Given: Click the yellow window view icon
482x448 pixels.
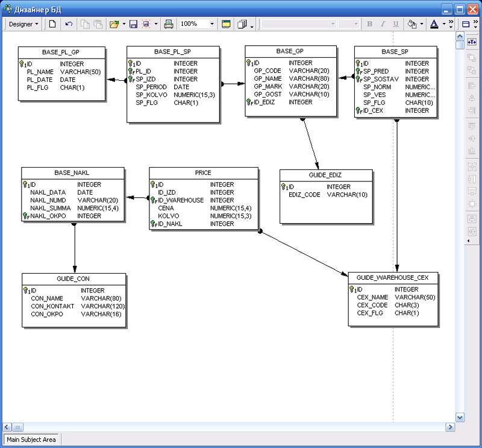Looking at the screenshot, I should (x=226, y=24).
